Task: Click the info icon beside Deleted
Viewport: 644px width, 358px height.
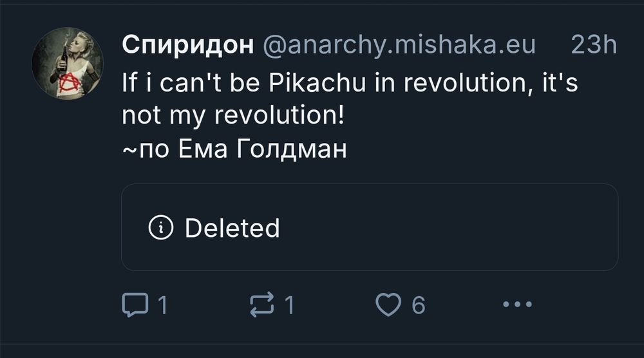Action: 160,228
